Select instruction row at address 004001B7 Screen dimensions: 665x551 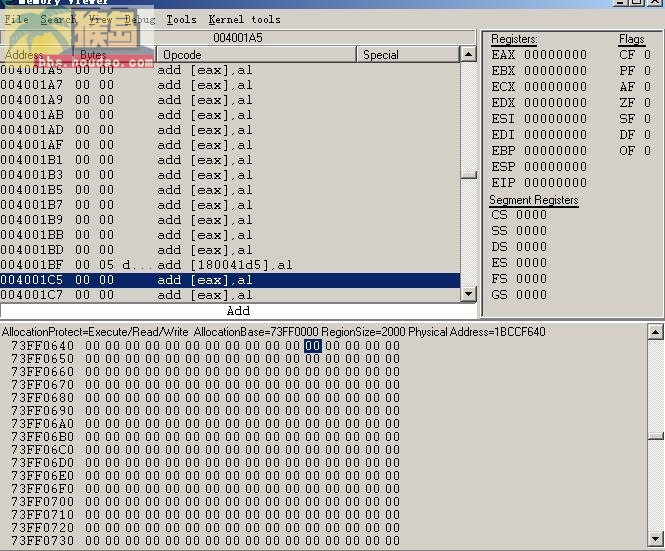click(x=230, y=205)
